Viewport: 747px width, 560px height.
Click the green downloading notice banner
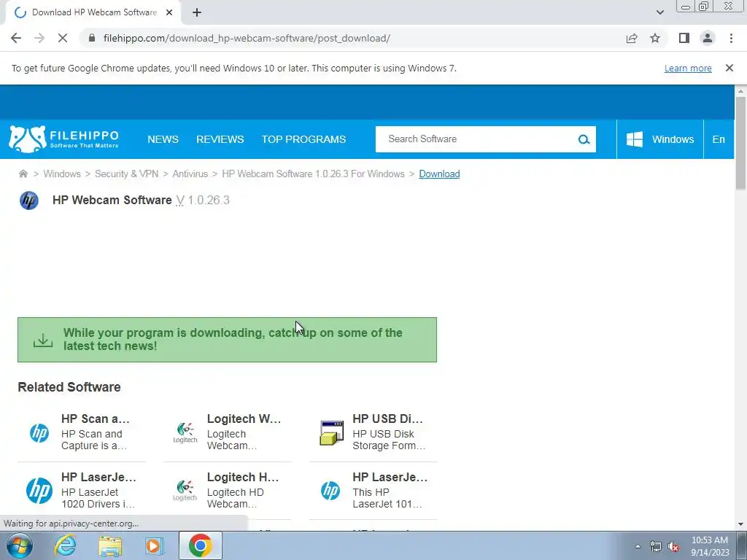click(228, 340)
